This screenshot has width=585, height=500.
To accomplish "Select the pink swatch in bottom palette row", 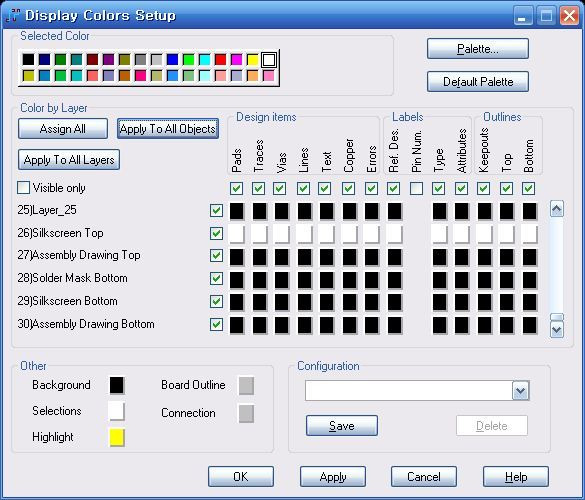I will [269, 76].
